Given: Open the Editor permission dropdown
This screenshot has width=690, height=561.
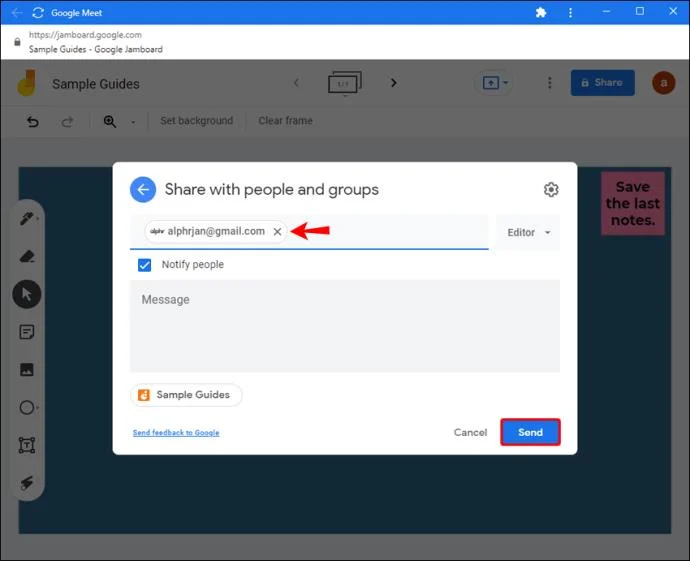Looking at the screenshot, I should pyautogui.click(x=528, y=232).
